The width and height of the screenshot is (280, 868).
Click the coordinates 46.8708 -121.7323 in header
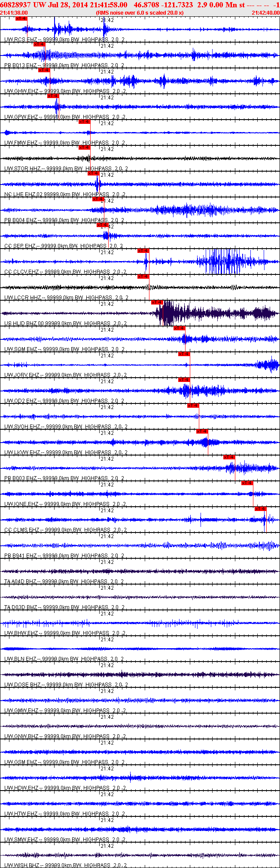(164, 4)
